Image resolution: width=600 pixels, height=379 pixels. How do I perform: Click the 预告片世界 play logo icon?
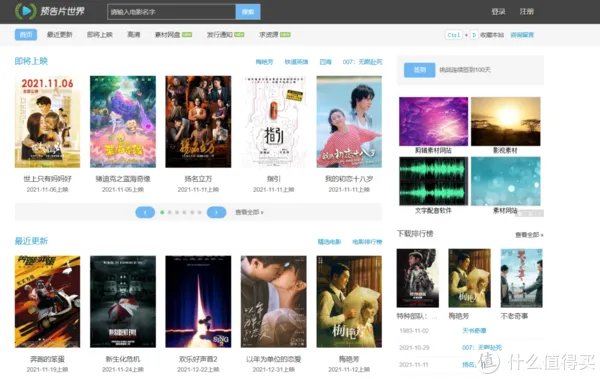click(25, 11)
